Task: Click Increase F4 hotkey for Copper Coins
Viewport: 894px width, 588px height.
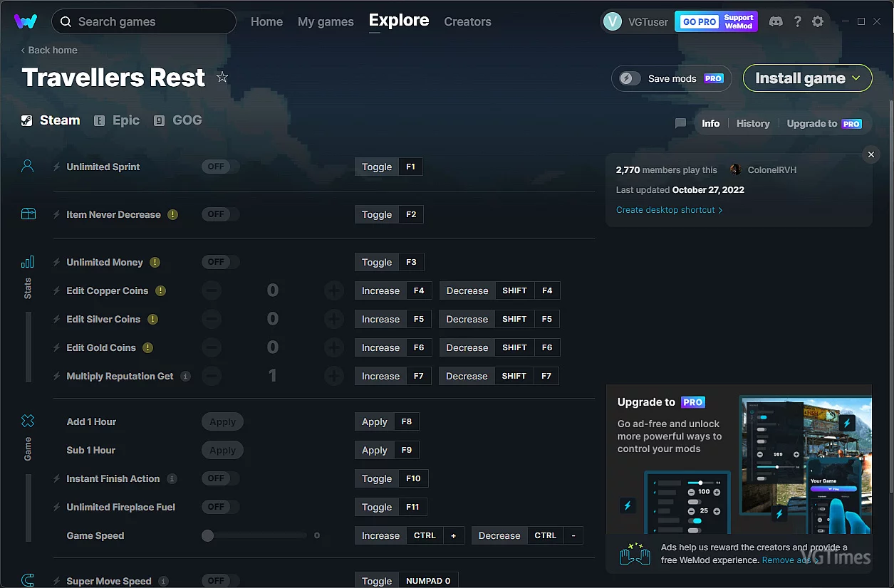Action: pos(393,290)
